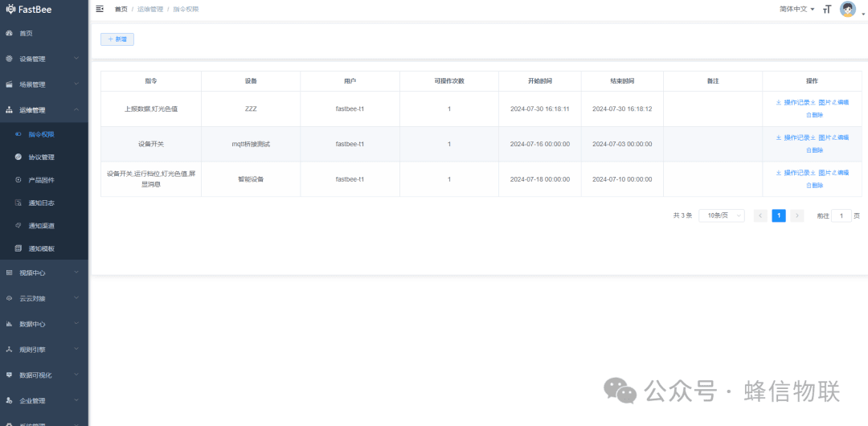The image size is (868, 426).
Task: Expand 数据中心 using its chevron arrow
Action: pyautogui.click(x=76, y=323)
